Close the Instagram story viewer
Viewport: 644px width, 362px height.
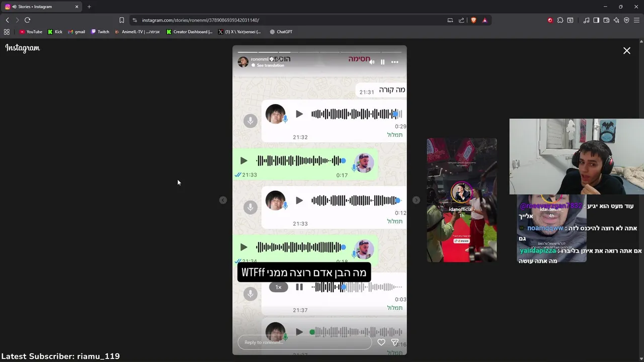(626, 51)
